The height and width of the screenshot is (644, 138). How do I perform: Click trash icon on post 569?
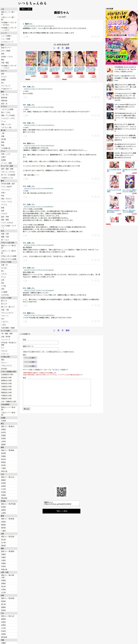pos(95,179)
